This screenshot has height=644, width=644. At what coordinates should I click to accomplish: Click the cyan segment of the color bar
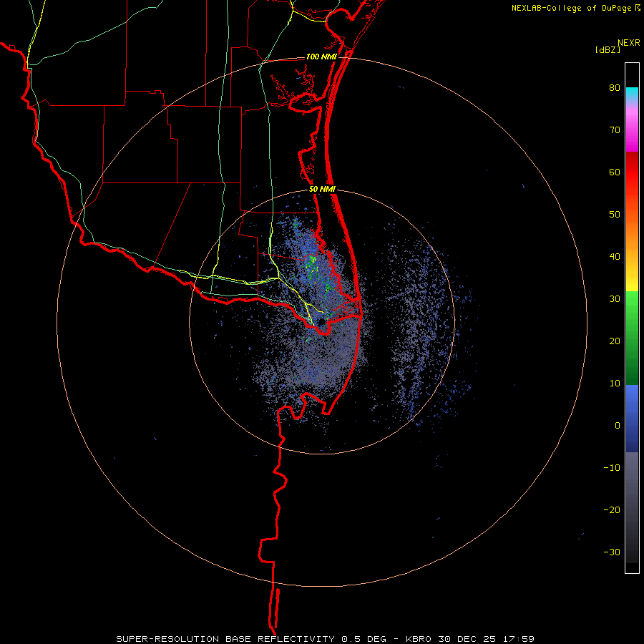tap(632, 93)
